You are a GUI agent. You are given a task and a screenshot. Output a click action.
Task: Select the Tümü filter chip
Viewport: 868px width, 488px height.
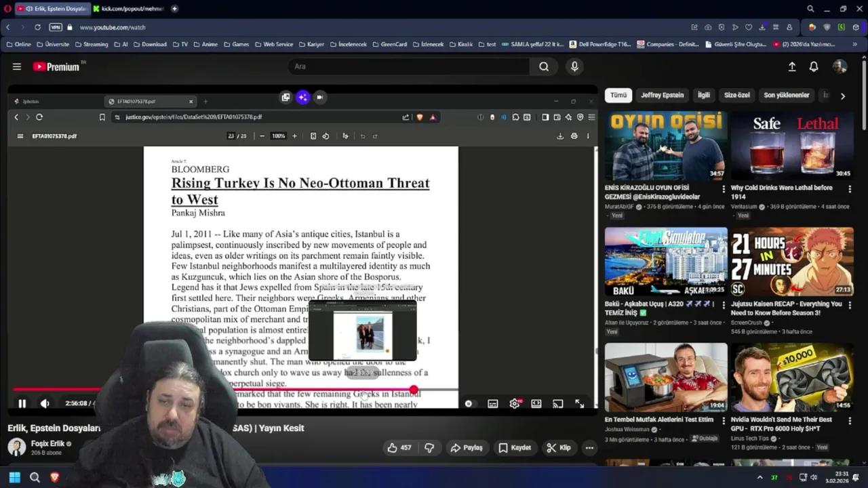click(x=618, y=96)
